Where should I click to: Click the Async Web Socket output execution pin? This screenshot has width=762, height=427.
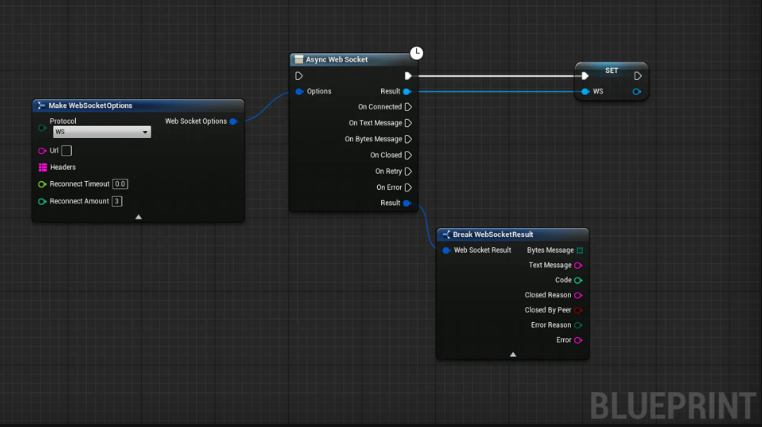[408, 76]
